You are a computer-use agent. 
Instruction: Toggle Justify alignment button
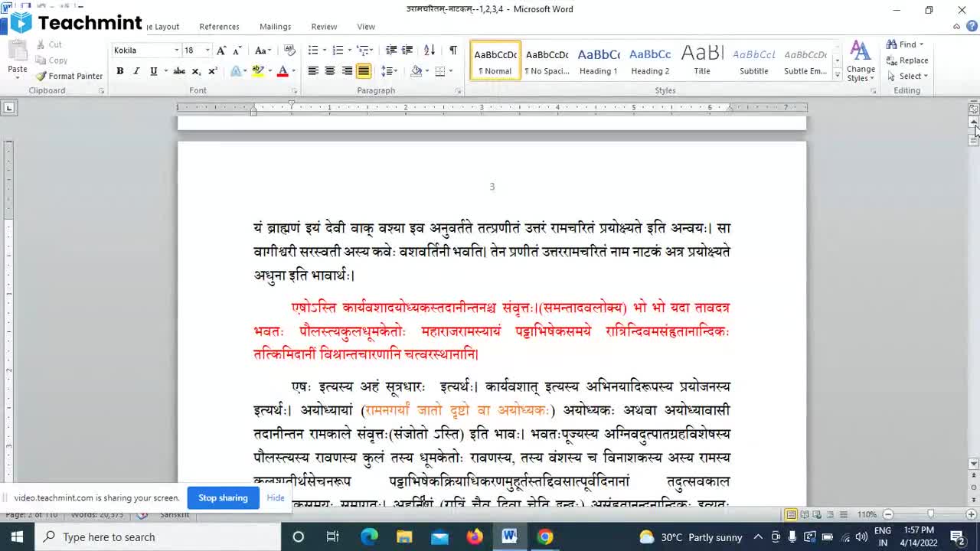tap(364, 71)
